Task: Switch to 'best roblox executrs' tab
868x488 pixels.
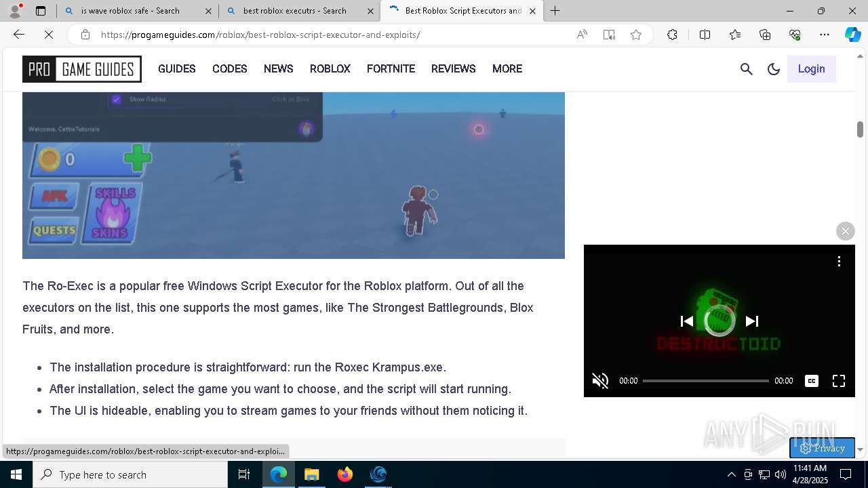Action: pos(299,11)
